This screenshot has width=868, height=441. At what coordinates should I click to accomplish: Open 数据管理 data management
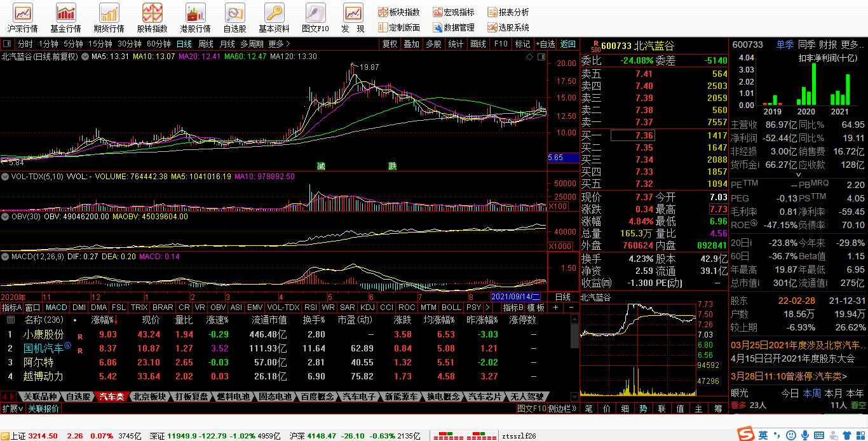[x=454, y=28]
